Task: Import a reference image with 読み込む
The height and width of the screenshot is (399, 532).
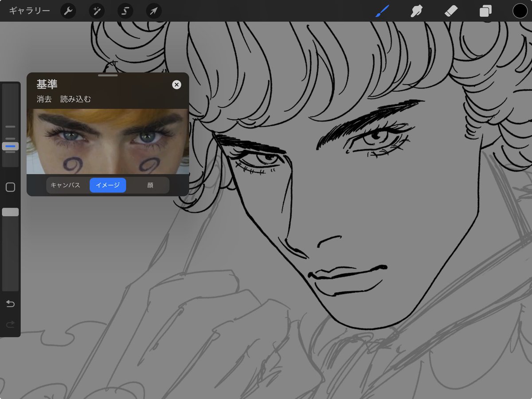Action: pyautogui.click(x=75, y=99)
